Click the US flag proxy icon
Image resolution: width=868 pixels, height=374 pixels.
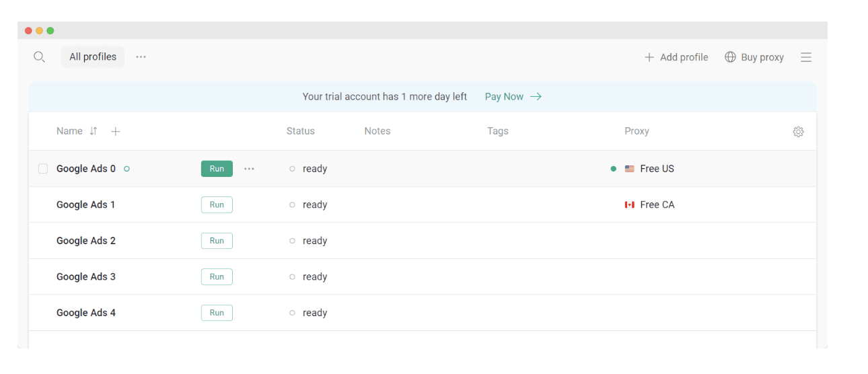(x=629, y=169)
